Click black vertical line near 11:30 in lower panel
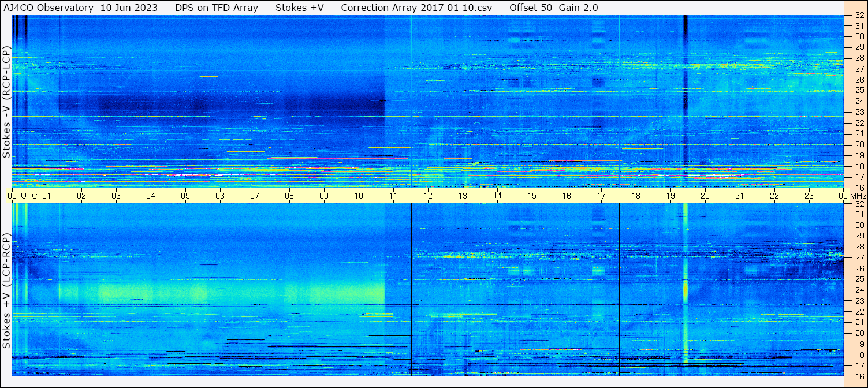The height and width of the screenshot is (388, 868). (x=411, y=290)
